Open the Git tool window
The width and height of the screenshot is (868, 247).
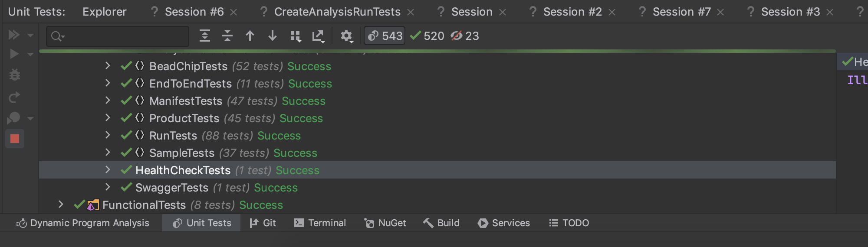[263, 223]
